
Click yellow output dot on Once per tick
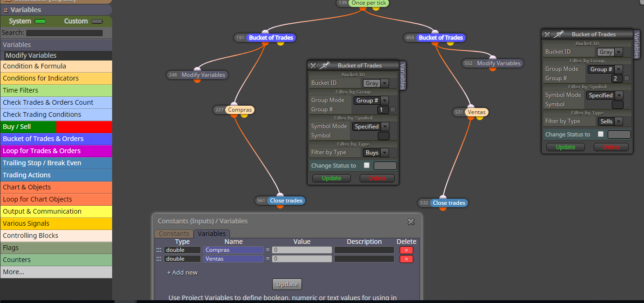(x=376, y=8)
